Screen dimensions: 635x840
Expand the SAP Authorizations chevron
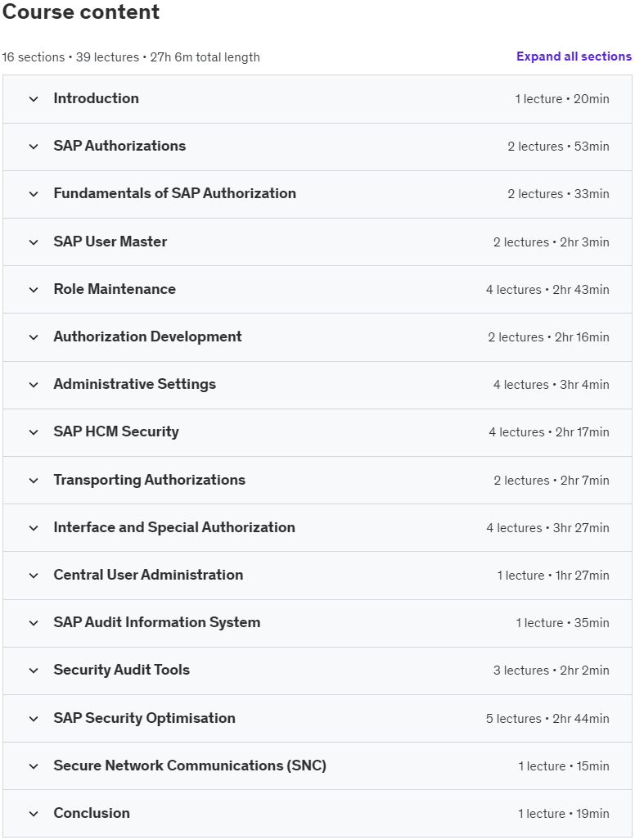click(x=34, y=147)
